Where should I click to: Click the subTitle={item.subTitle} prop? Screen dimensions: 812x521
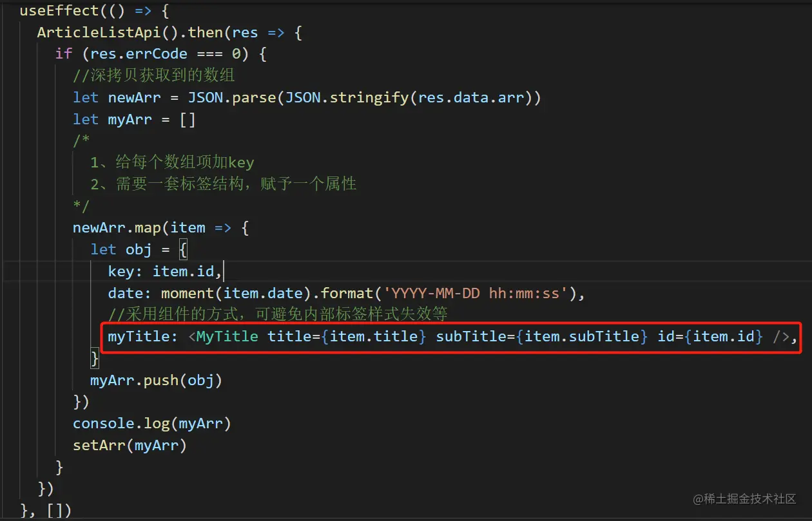click(542, 337)
